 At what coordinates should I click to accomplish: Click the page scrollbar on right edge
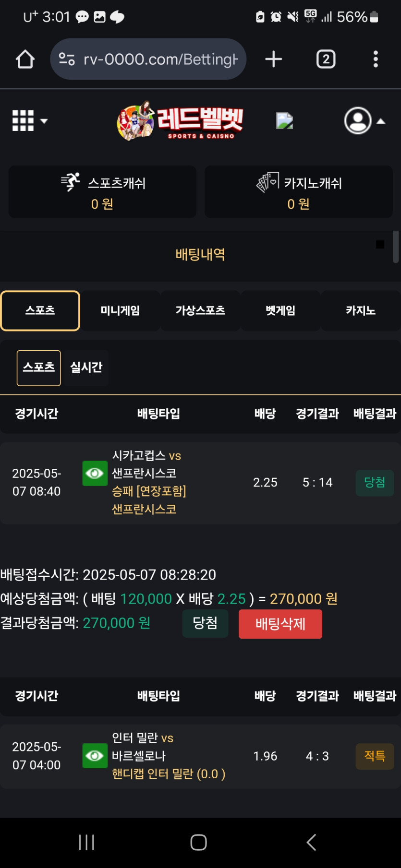[x=396, y=247]
